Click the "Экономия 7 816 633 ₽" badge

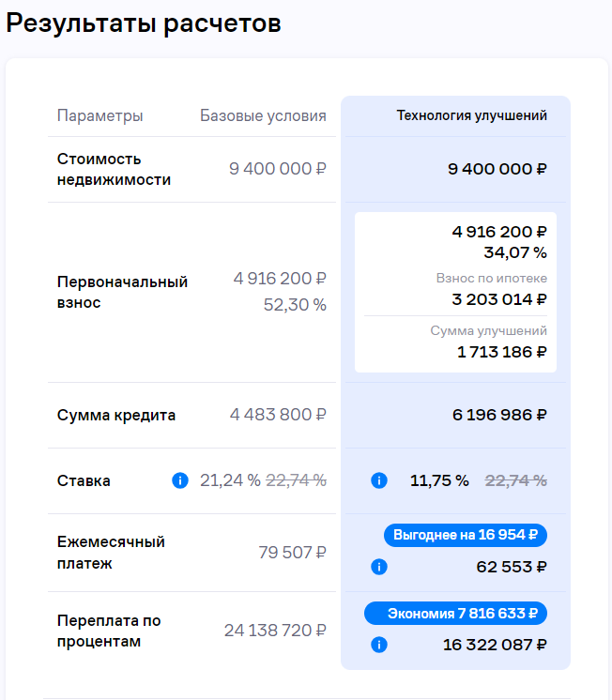455,614
